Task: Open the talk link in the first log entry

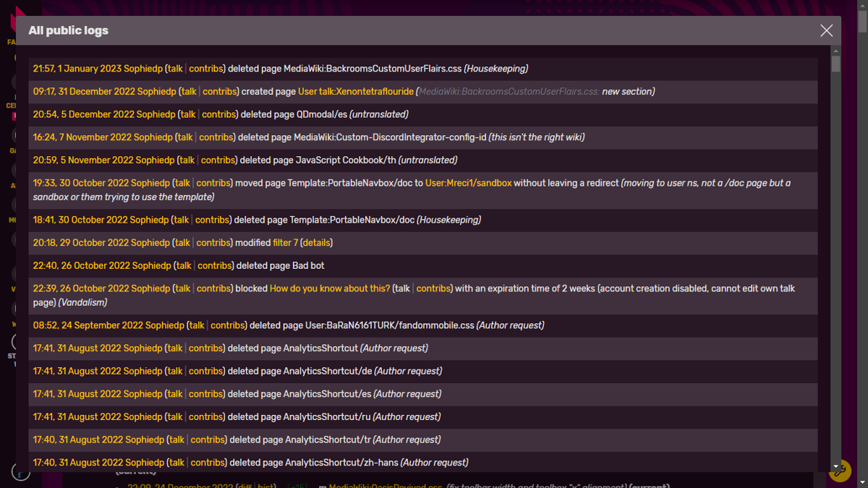Action: (x=174, y=68)
